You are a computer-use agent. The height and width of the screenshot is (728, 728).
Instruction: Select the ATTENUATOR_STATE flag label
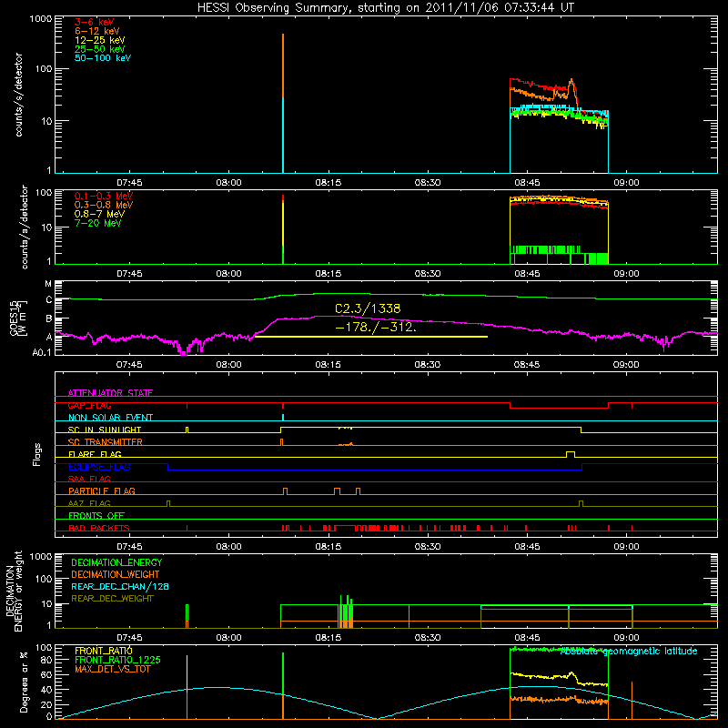click(x=110, y=393)
